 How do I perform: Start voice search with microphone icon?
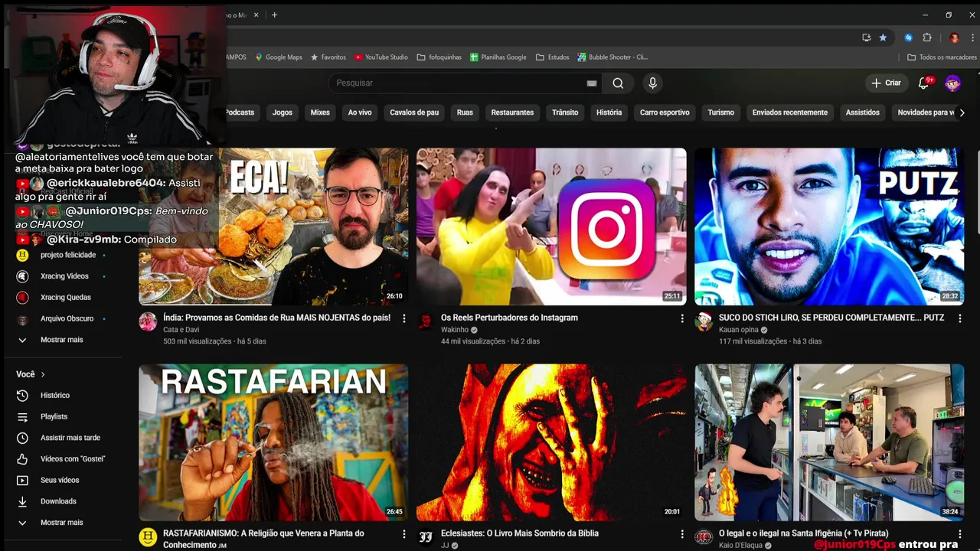[652, 83]
